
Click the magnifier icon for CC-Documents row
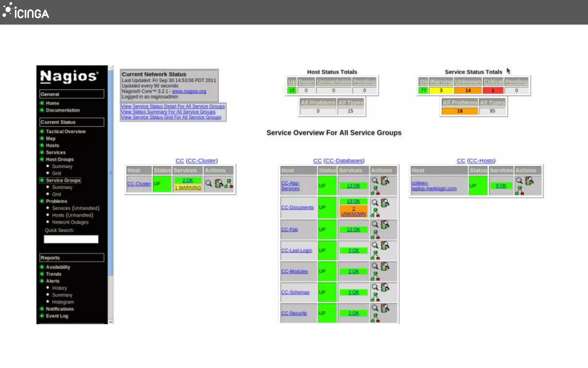pyautogui.click(x=375, y=202)
